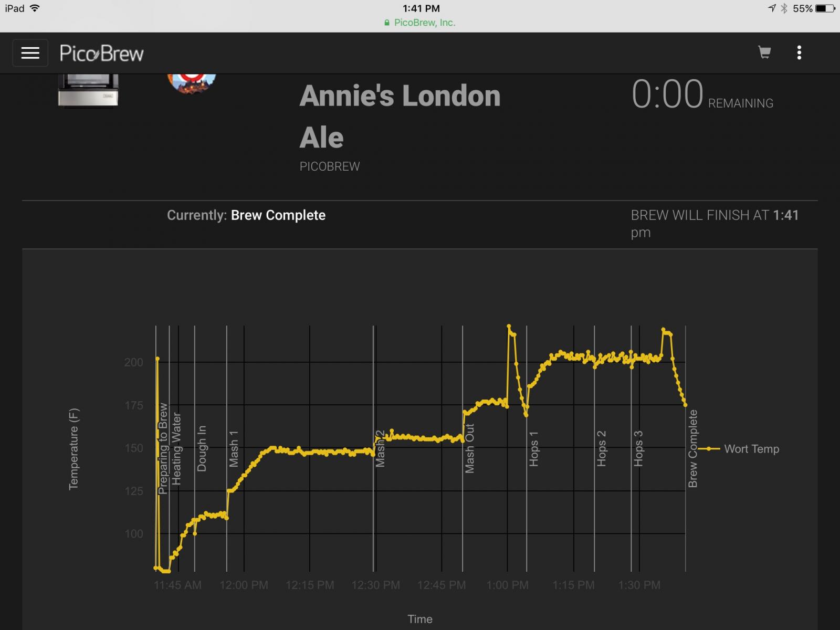
Task: Select the Hops 1 stage marker
Action: tap(534, 449)
